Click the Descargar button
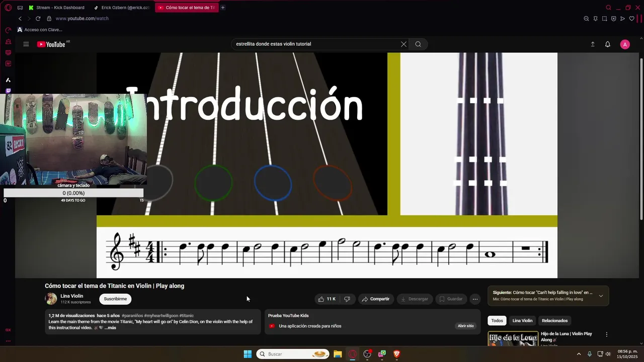644x362 pixels. pyautogui.click(x=415, y=299)
